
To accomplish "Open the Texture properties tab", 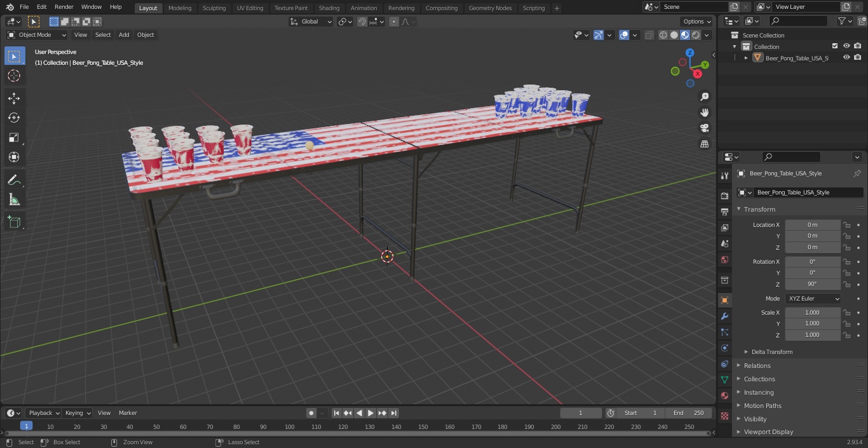I will pos(724,416).
